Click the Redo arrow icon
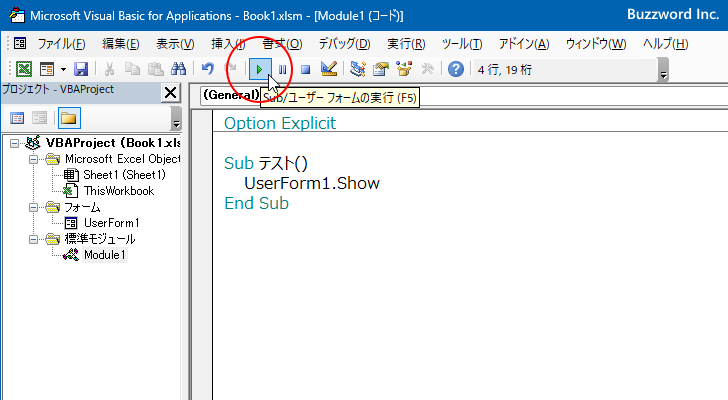Screen dimensions: 728x400 click(x=231, y=70)
